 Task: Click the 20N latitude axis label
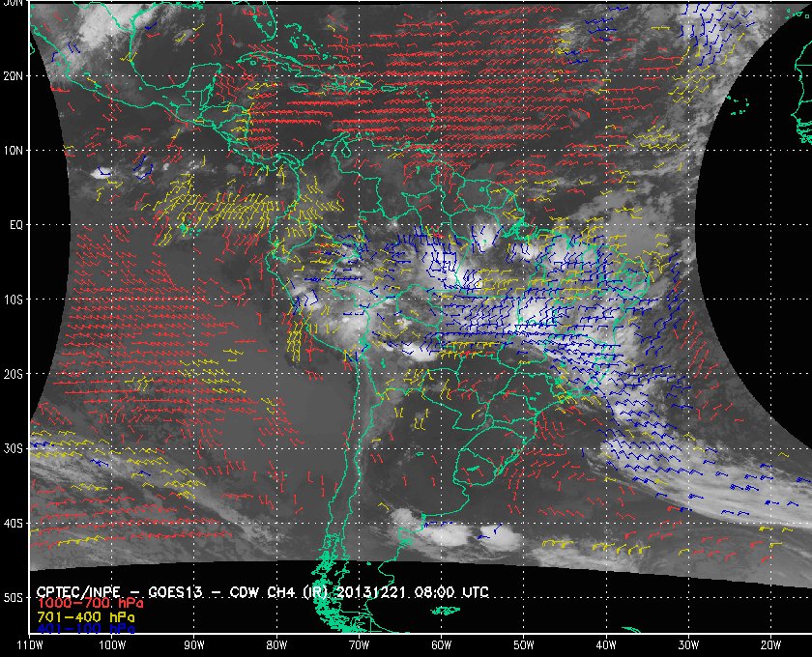point(12,75)
